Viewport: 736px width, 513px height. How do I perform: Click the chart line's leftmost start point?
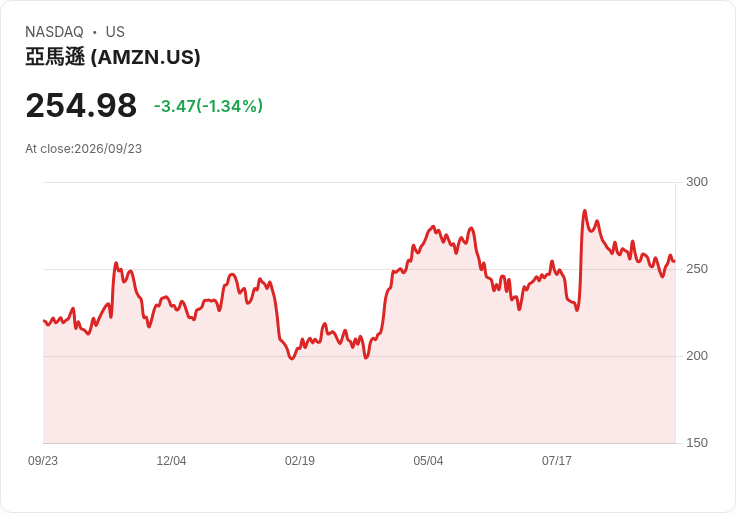point(44,321)
